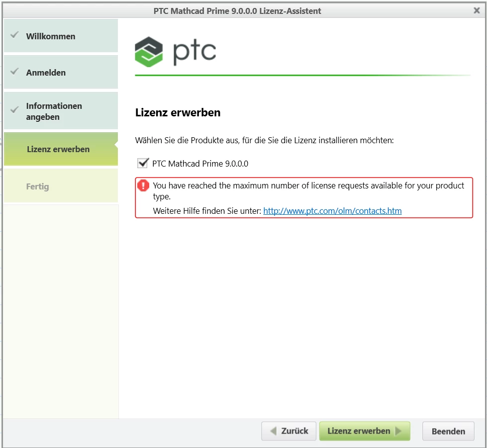
Task: Select the Lizenz erwerben sidebar step
Action: (61, 149)
